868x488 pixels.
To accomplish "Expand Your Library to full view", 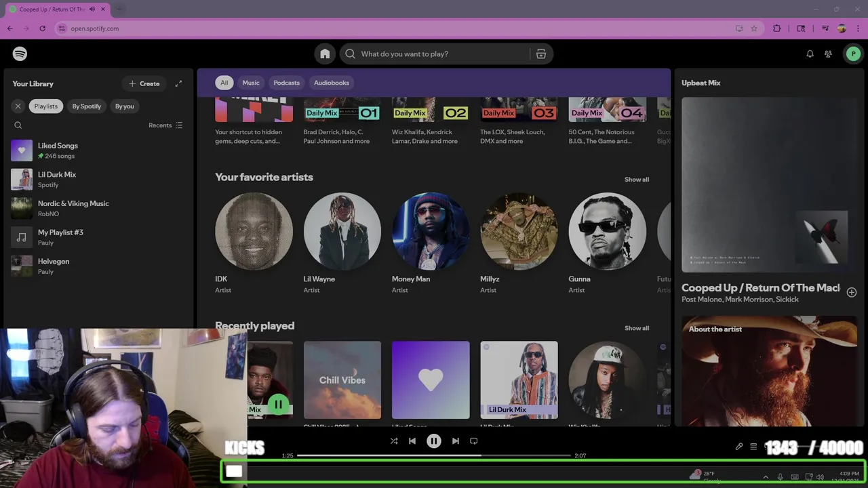I will (178, 83).
